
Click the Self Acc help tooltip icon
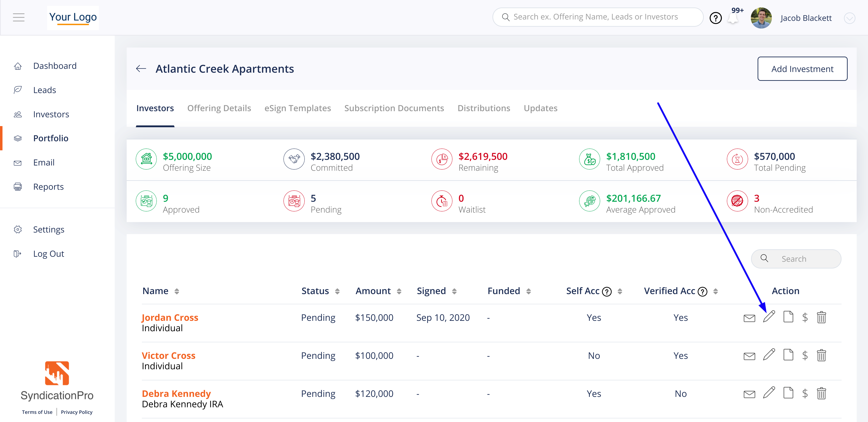(606, 291)
